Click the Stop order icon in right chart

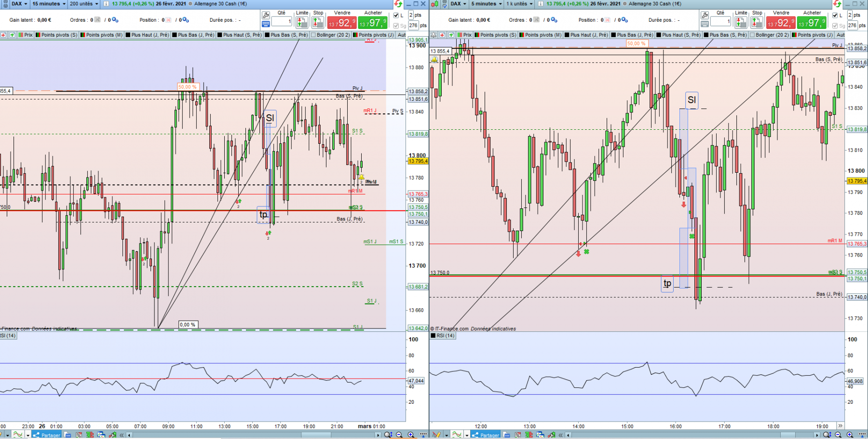tap(757, 22)
